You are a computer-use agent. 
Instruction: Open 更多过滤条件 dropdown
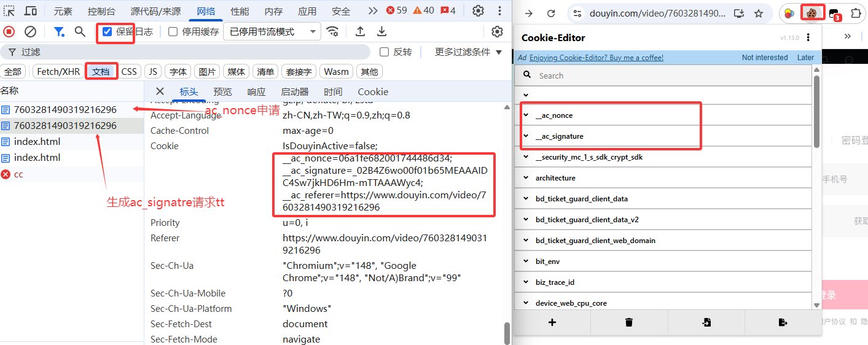[468, 52]
